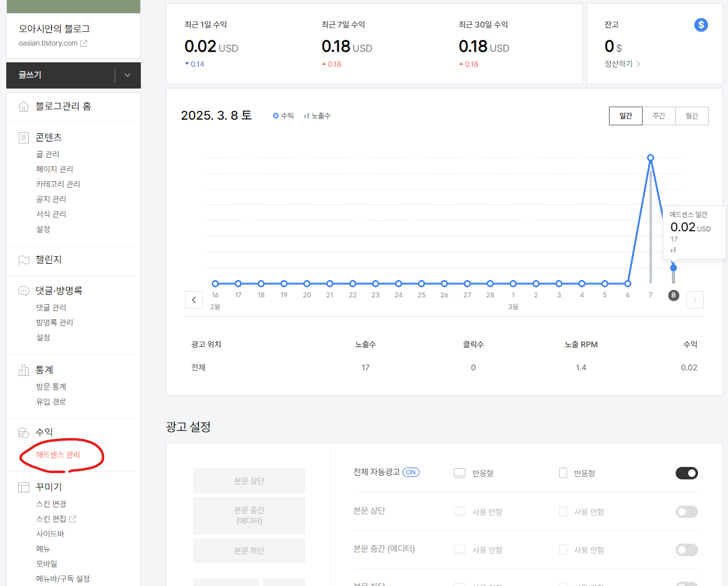
Task: Select February 16 chart data point
Action: point(215,283)
